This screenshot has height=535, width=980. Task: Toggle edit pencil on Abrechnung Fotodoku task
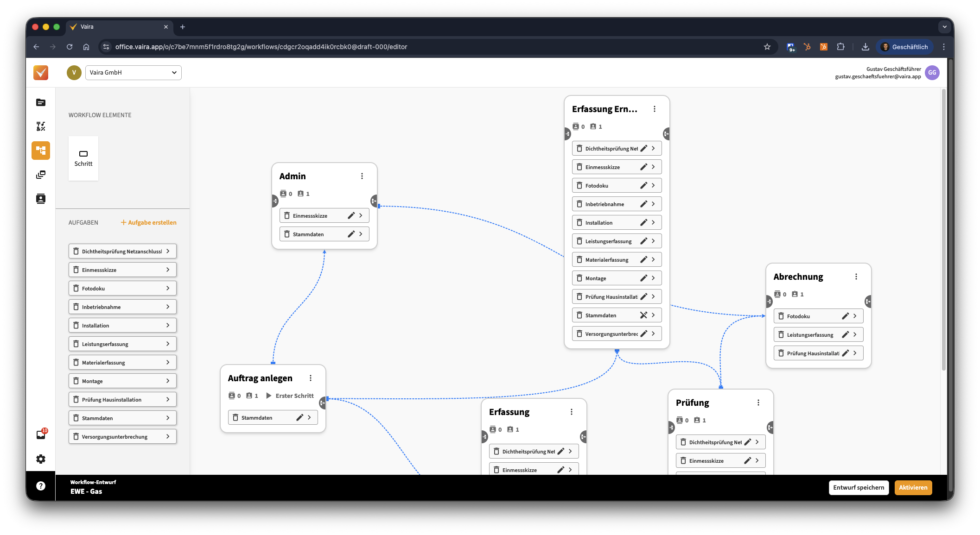coord(845,316)
